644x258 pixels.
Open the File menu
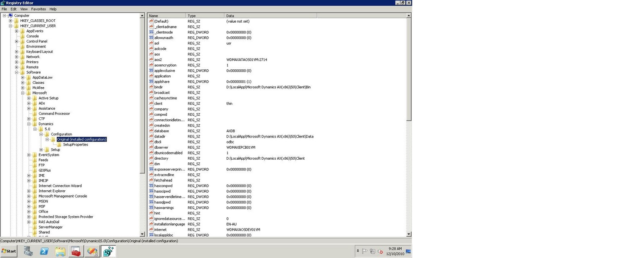4,9
